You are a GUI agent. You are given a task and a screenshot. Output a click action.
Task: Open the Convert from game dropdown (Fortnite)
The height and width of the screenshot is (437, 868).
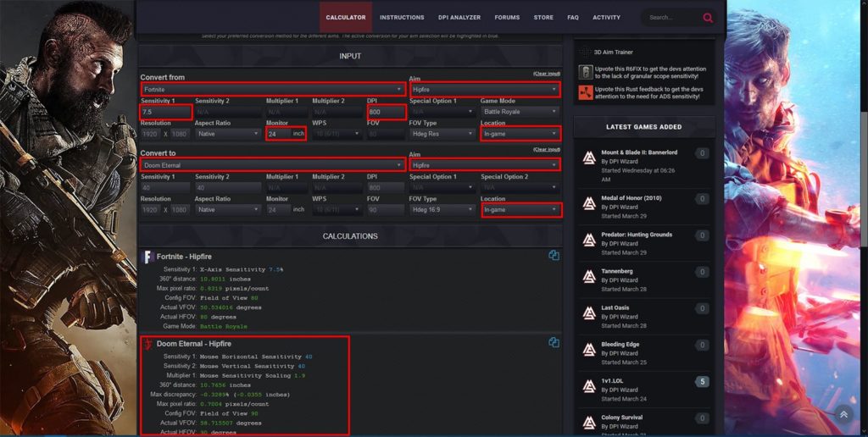click(x=273, y=89)
